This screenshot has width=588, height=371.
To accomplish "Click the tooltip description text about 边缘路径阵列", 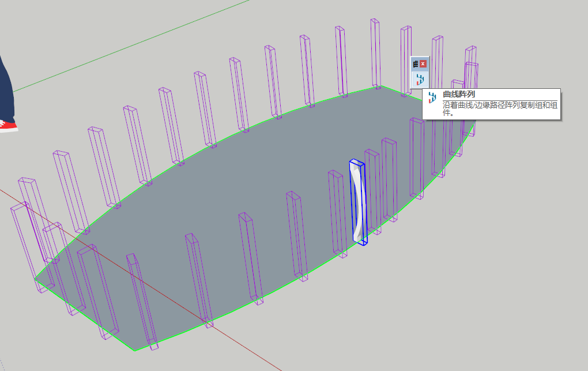I will pos(500,109).
